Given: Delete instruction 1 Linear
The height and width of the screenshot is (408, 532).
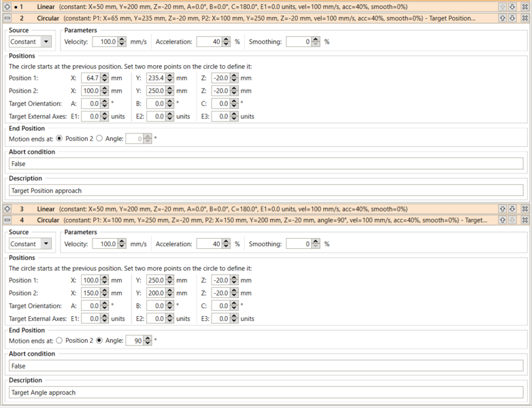Looking at the screenshot, I should [525, 6].
